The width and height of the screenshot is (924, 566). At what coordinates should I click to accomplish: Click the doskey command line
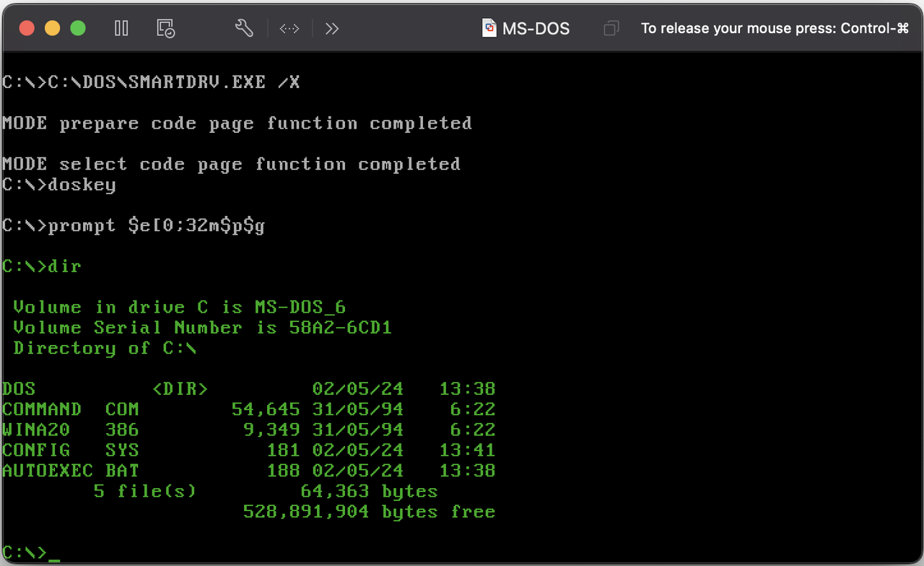point(59,185)
